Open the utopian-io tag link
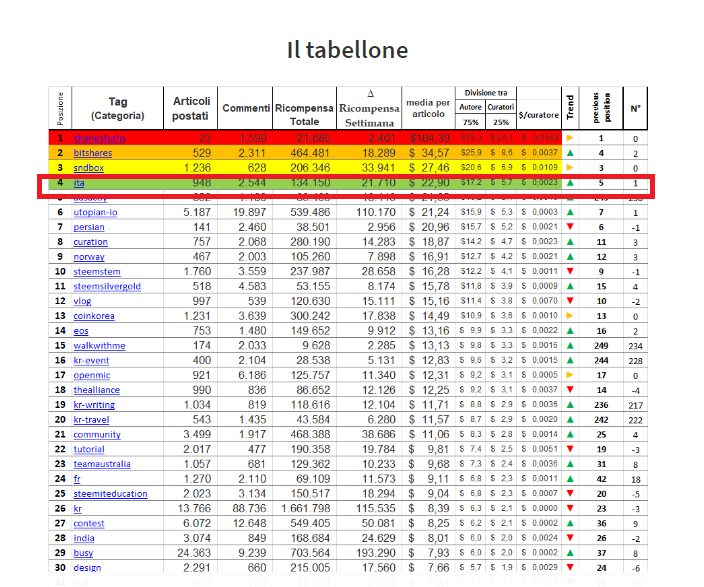The width and height of the screenshot is (704, 587). (x=96, y=212)
